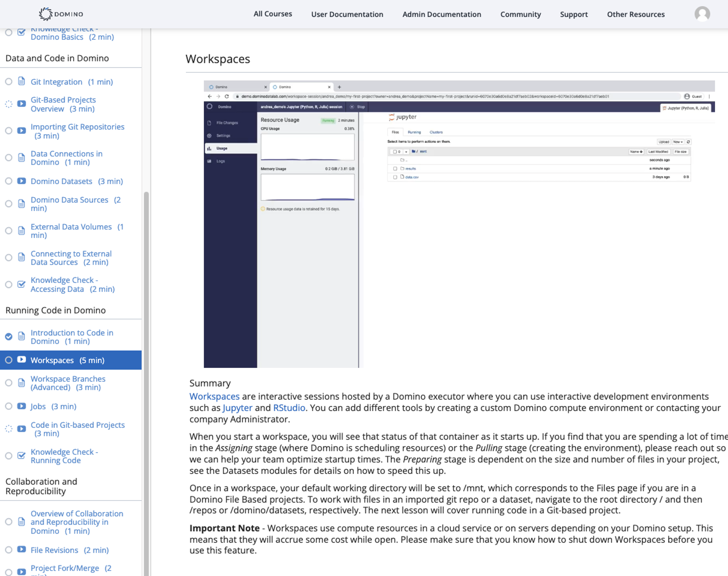Click the video icon beside Importing Git Repositories
This screenshot has height=576, width=728.
click(x=22, y=131)
